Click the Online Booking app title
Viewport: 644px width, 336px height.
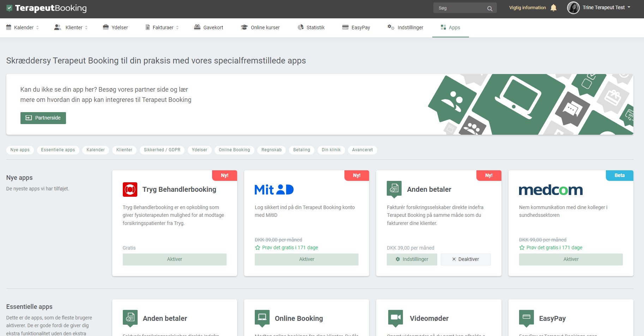click(x=299, y=318)
